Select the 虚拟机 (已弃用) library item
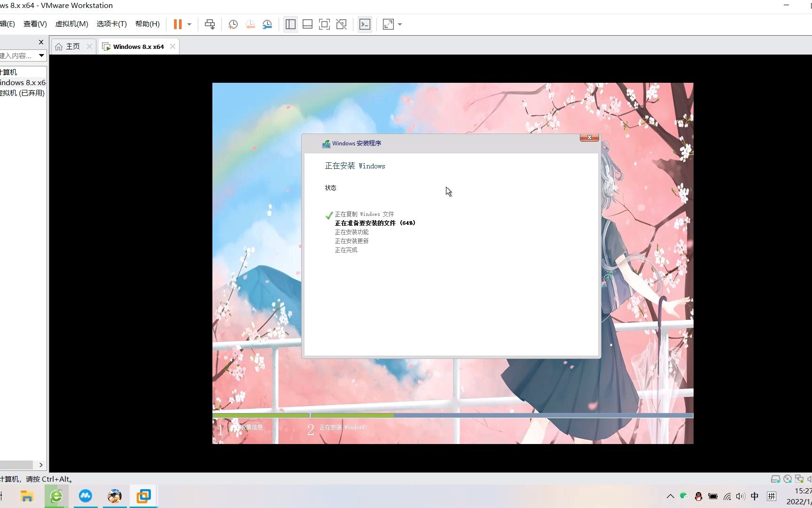This screenshot has height=508, width=812. (x=23, y=93)
